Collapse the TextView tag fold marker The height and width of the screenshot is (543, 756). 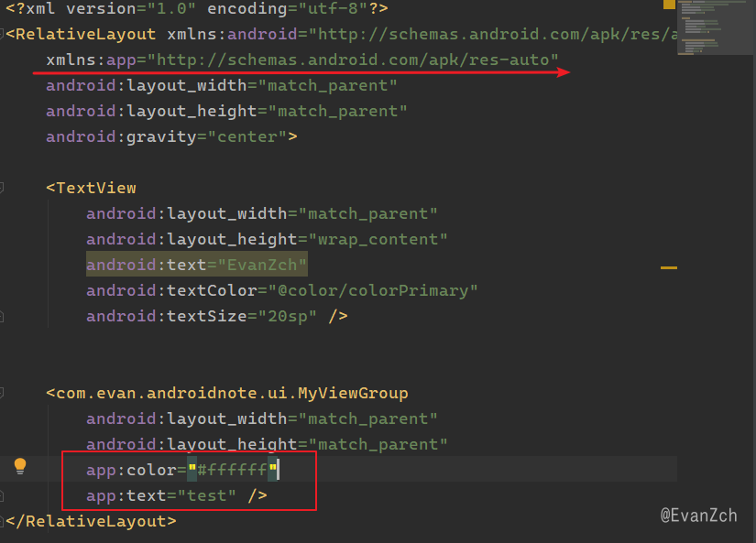click(x=2, y=188)
